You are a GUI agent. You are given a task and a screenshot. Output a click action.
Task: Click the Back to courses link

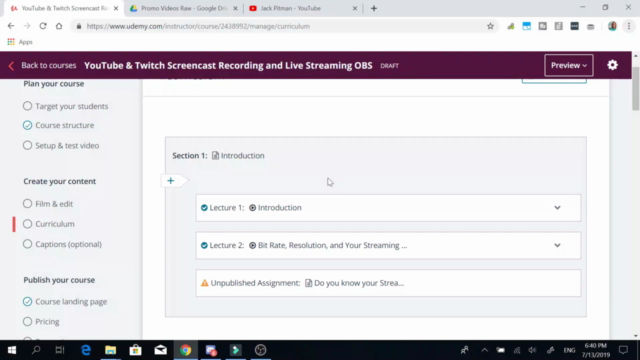[49, 65]
